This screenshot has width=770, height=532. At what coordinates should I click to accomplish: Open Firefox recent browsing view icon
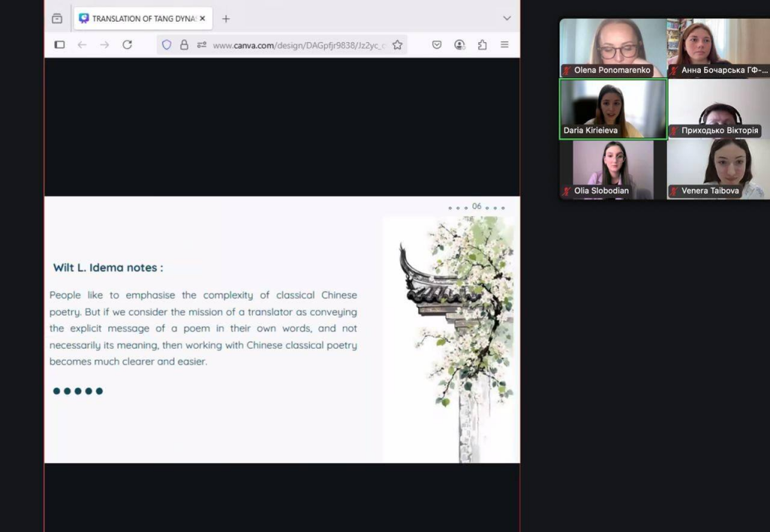[57, 19]
